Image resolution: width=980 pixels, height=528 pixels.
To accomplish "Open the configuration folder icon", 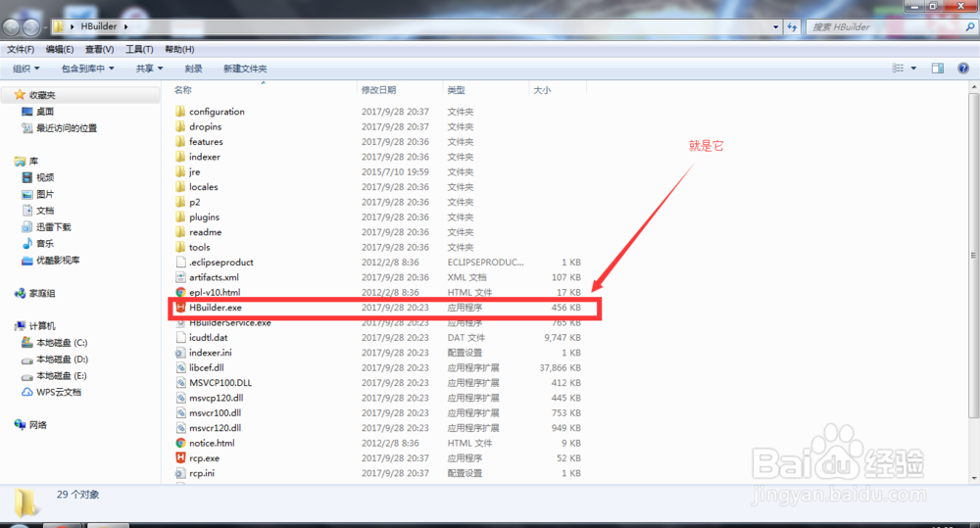I will [x=180, y=112].
